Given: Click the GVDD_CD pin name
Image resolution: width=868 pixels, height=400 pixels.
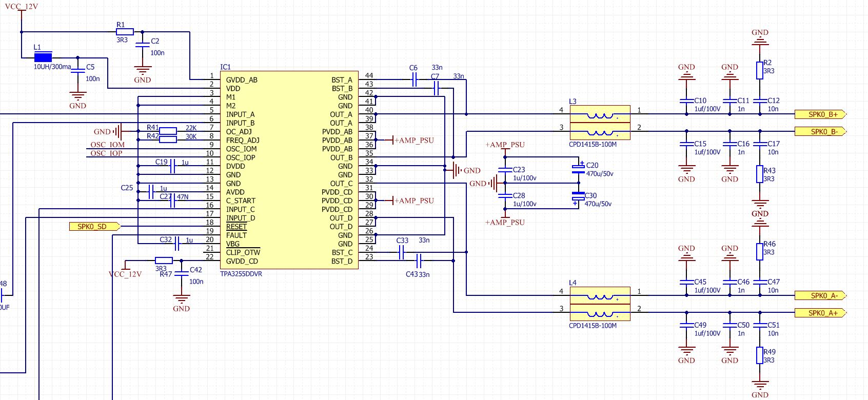Looking at the screenshot, I should 242,261.
